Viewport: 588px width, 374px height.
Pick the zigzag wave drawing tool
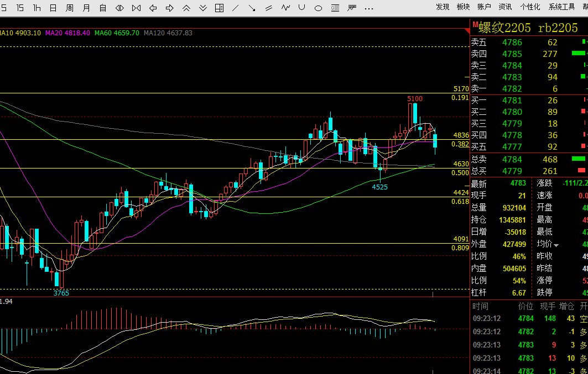286,8
